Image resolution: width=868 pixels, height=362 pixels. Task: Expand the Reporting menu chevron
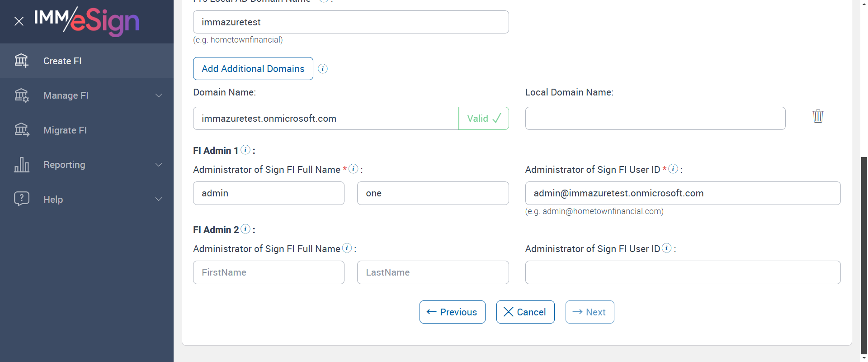159,165
